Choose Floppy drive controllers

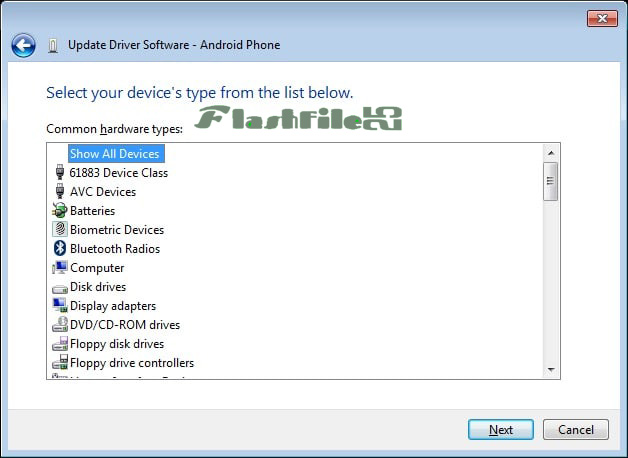[132, 363]
